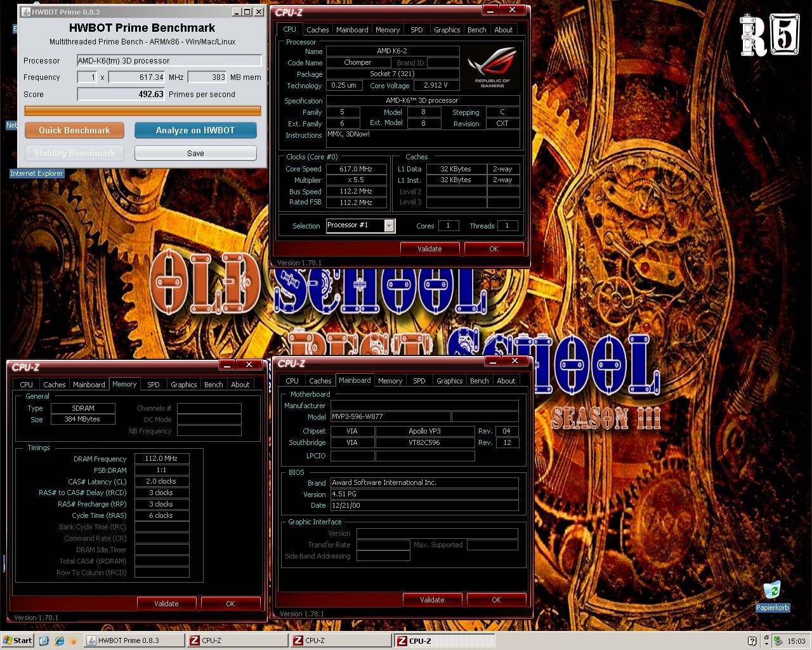Click Quick Benchmark button in HWBOT Prime
This screenshot has height=650, width=812.
[x=74, y=130]
